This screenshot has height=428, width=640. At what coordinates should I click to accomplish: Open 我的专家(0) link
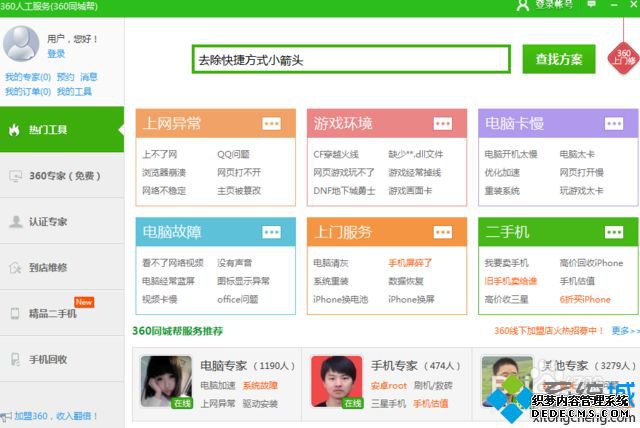[x=28, y=77]
